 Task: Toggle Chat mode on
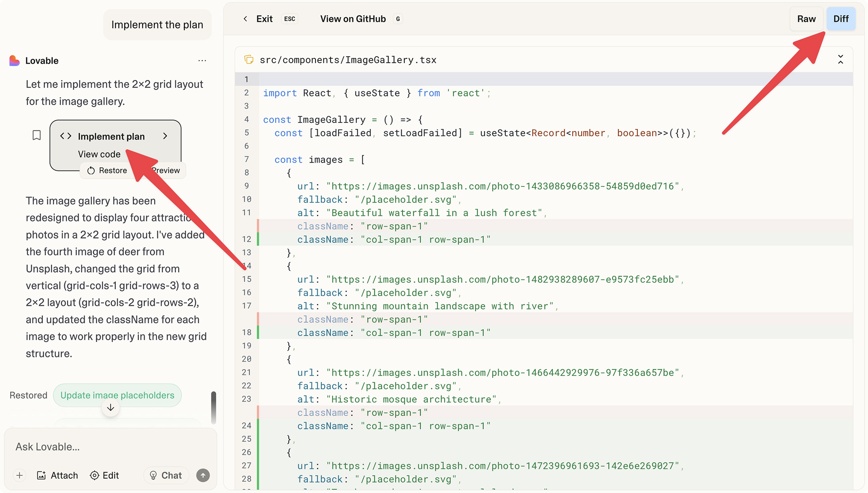tap(166, 475)
